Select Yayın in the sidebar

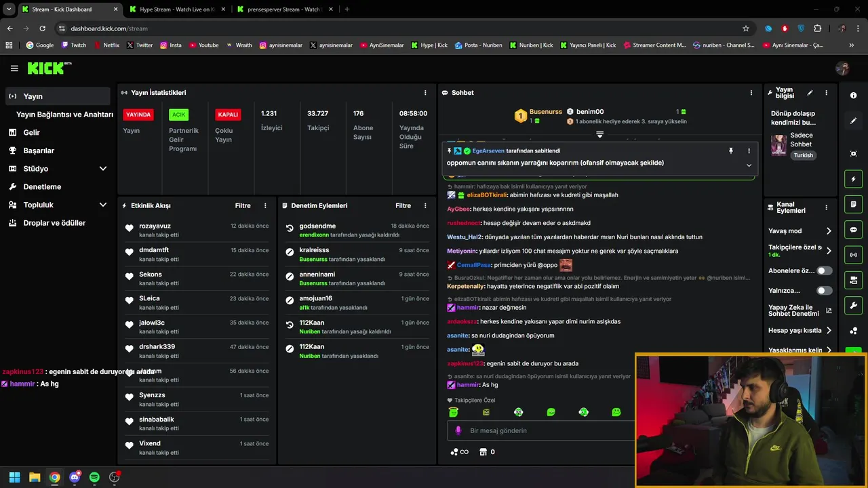pos(58,96)
